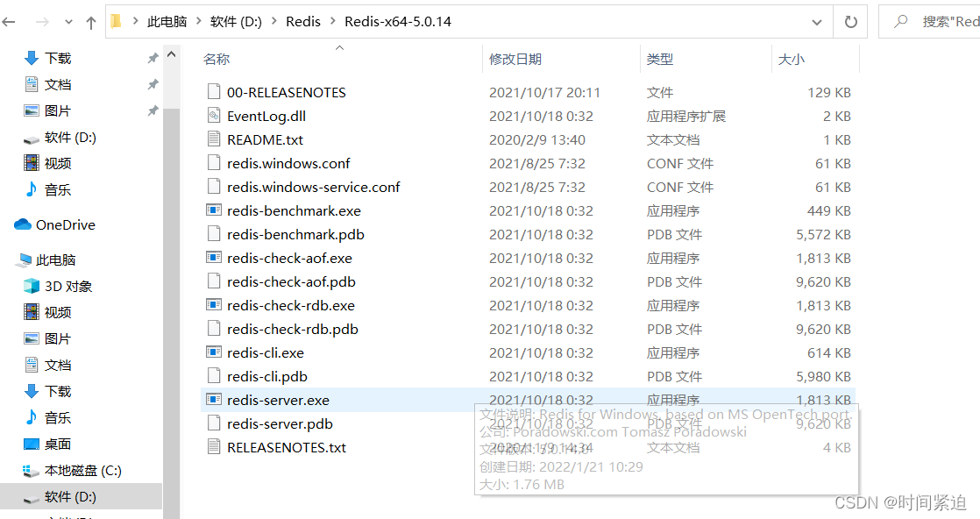Select RELEASENOTES.txt document icon
This screenshot has height=519, width=980.
tap(214, 446)
